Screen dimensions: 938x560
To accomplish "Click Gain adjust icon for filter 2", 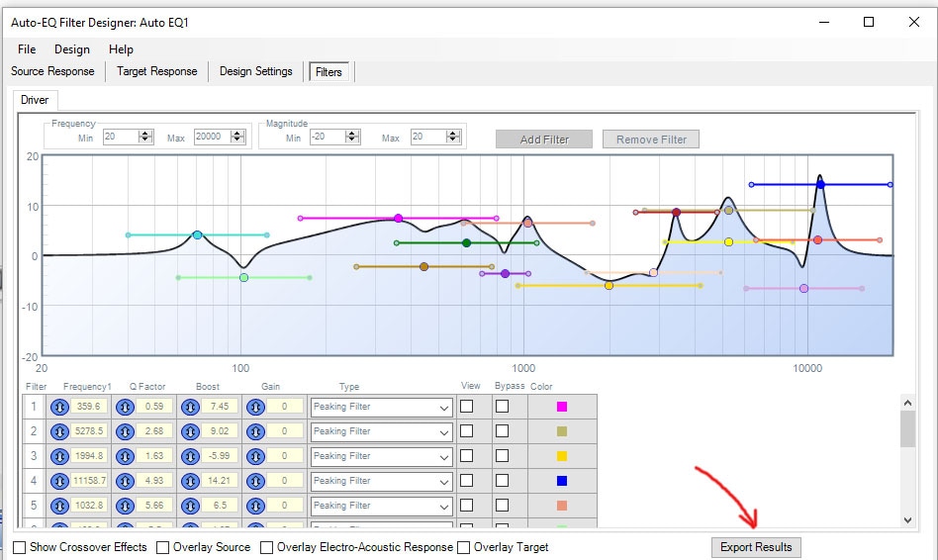I will [255, 432].
